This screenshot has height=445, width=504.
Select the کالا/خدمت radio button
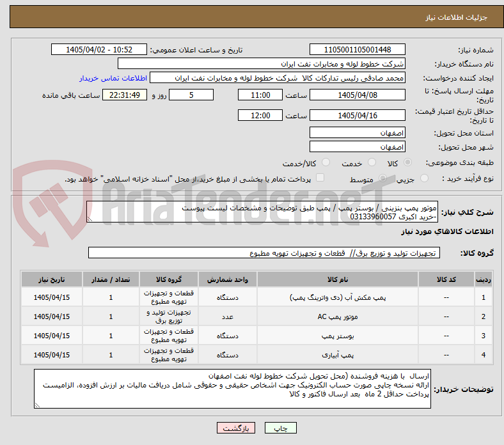coord(326,162)
